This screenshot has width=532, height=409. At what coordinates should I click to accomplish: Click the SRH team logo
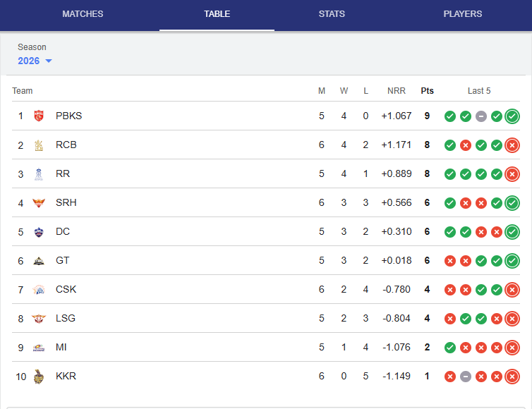tap(39, 203)
